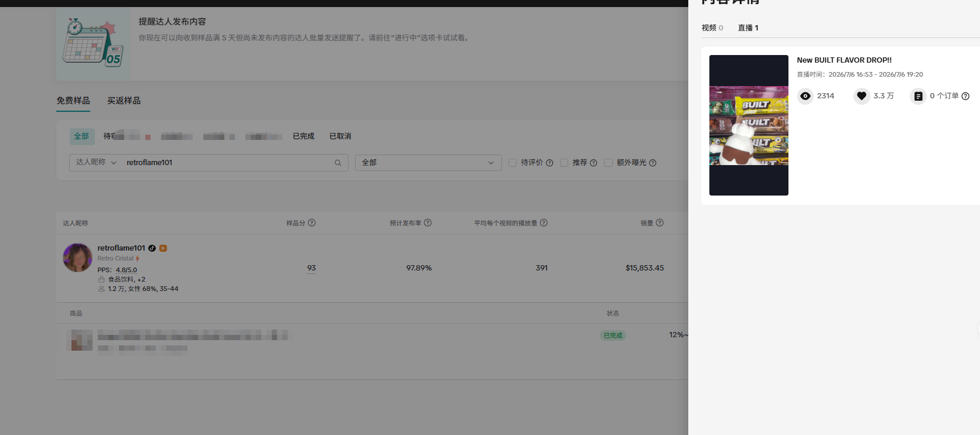This screenshot has height=435, width=980.
Task: Select the 全部 status filter tab
Action: point(81,136)
